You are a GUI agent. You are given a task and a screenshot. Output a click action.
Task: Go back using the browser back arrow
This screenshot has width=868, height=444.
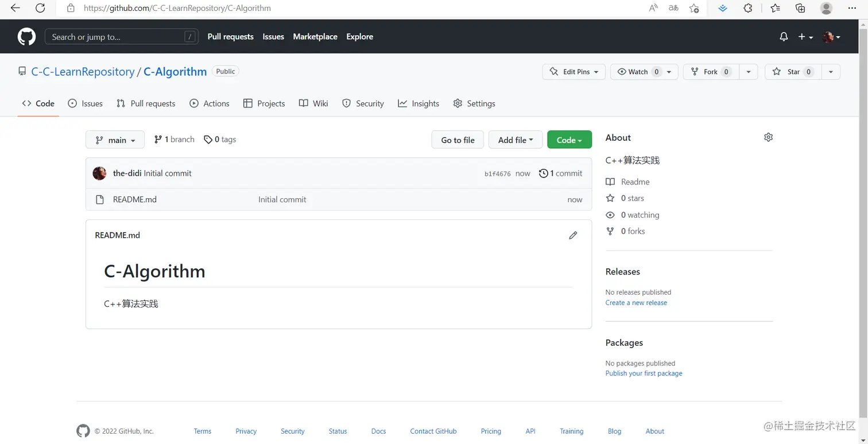tap(15, 8)
